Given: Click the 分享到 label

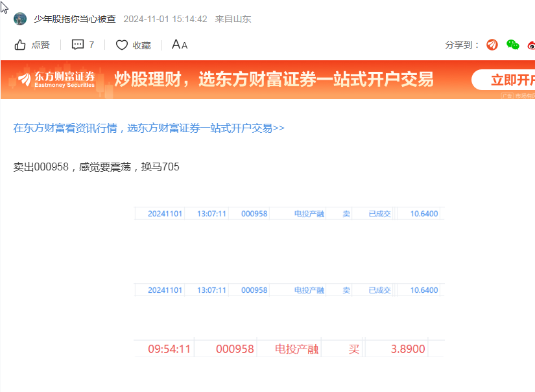Looking at the screenshot, I should (x=462, y=45).
